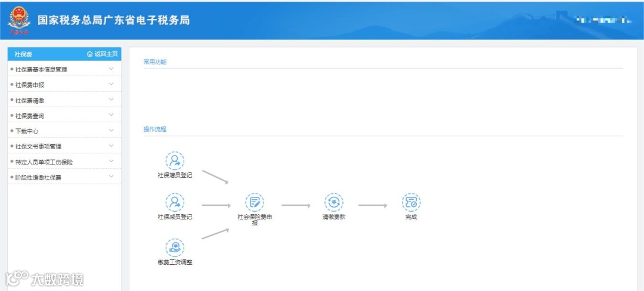Click the 社保减员登记 person icon
The height and width of the screenshot is (291, 644).
(x=175, y=202)
